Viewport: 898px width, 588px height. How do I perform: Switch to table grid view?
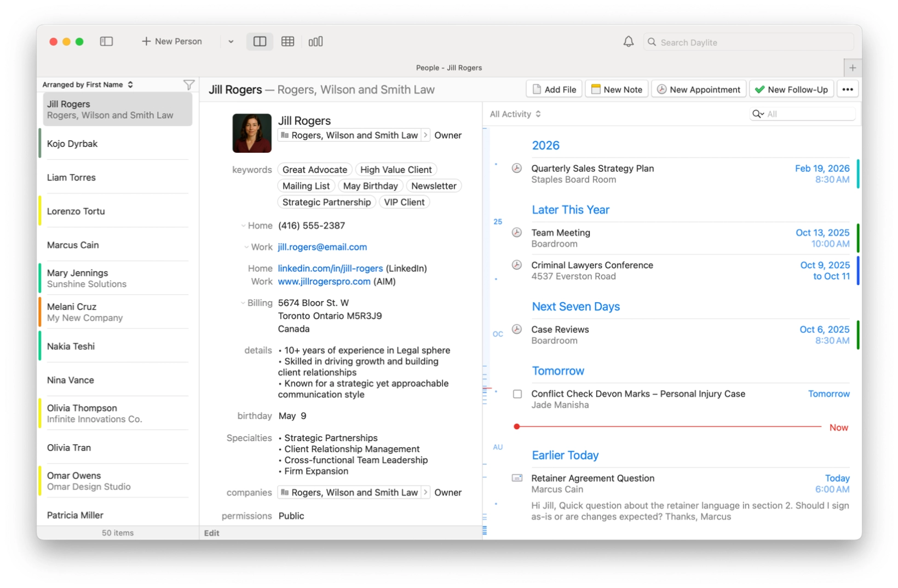point(287,41)
